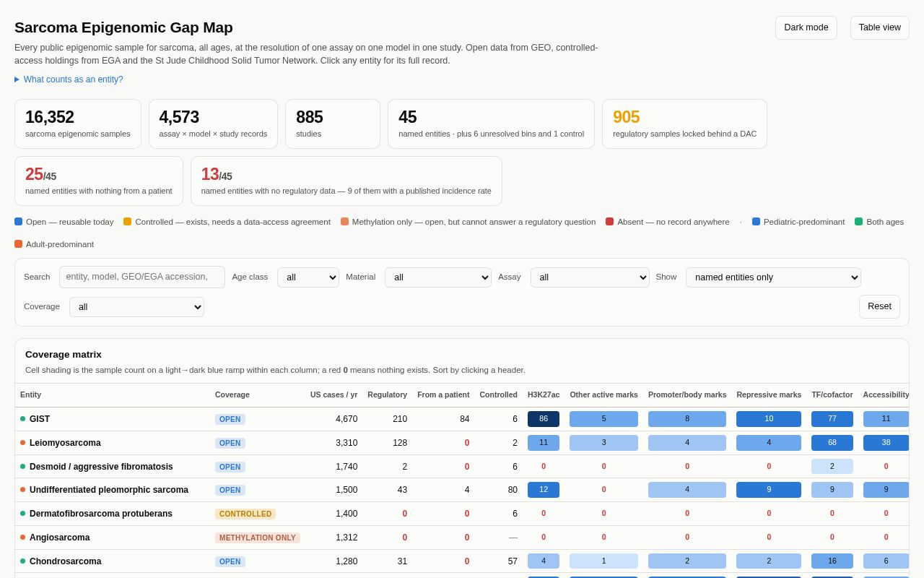Open the Material dropdown

(x=438, y=277)
